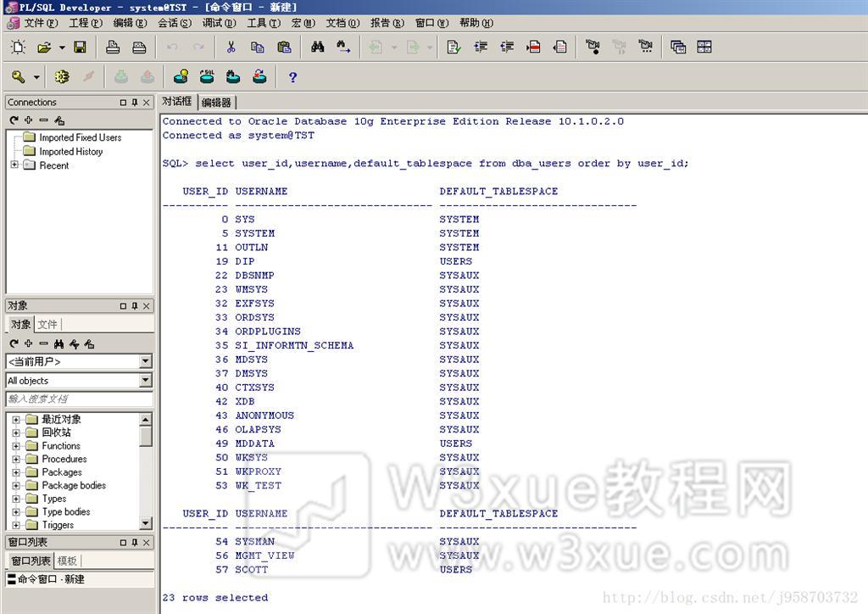Screen dimensions: 868x614
Task: Click the Cut scissors icon
Action: point(231,47)
